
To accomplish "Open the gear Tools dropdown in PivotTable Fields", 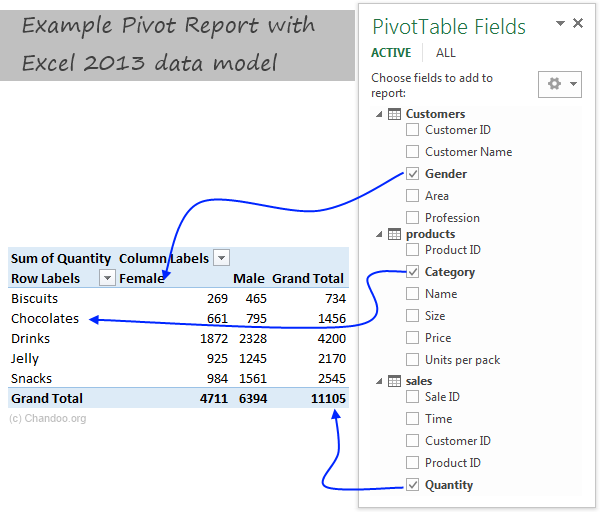I will click(x=559, y=85).
